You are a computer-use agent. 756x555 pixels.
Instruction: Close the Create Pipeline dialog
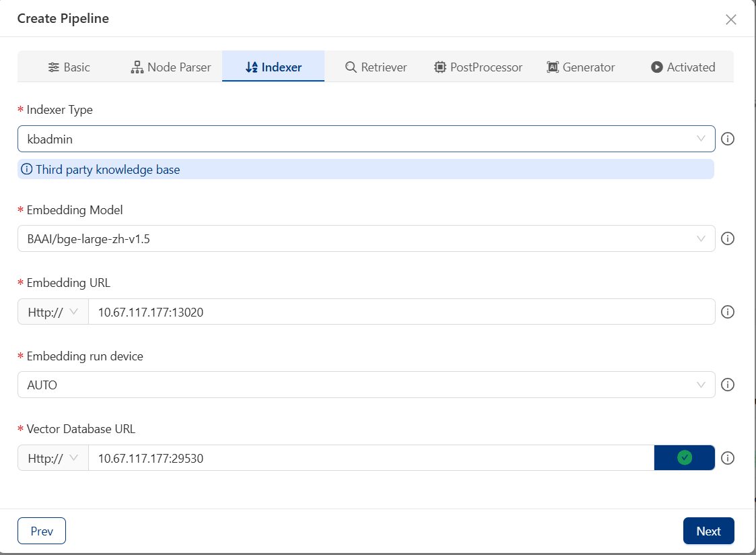point(730,20)
